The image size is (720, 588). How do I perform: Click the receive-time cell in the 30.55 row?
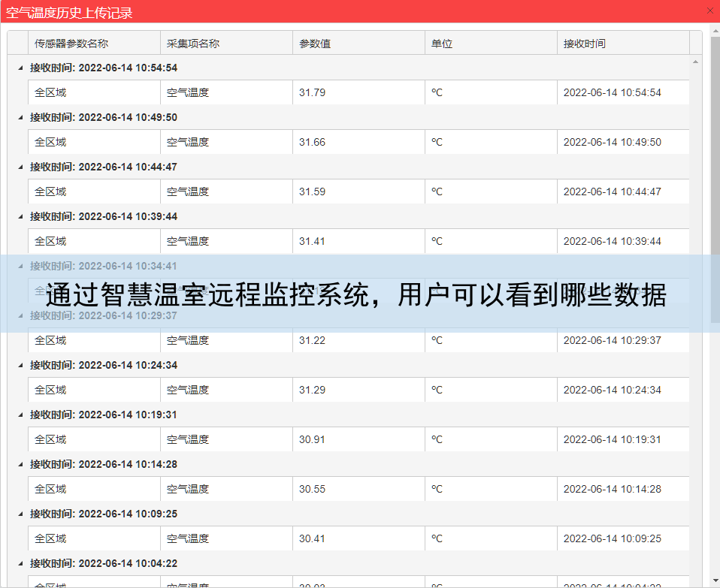(623, 489)
